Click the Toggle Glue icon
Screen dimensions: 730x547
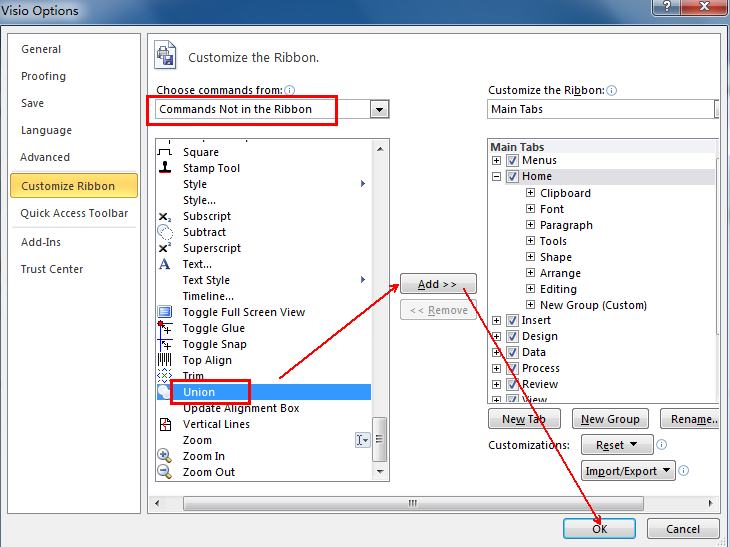point(165,328)
